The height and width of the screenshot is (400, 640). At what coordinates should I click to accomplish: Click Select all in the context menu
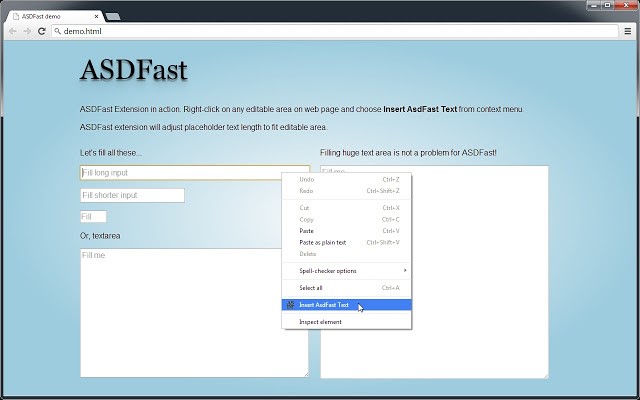tap(347, 288)
